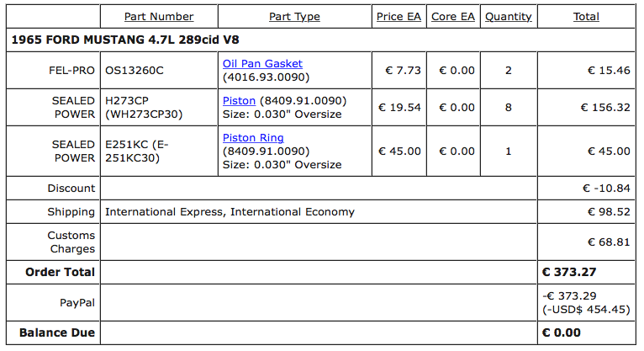Click the Piston part type link
644x351 pixels.
239,101
